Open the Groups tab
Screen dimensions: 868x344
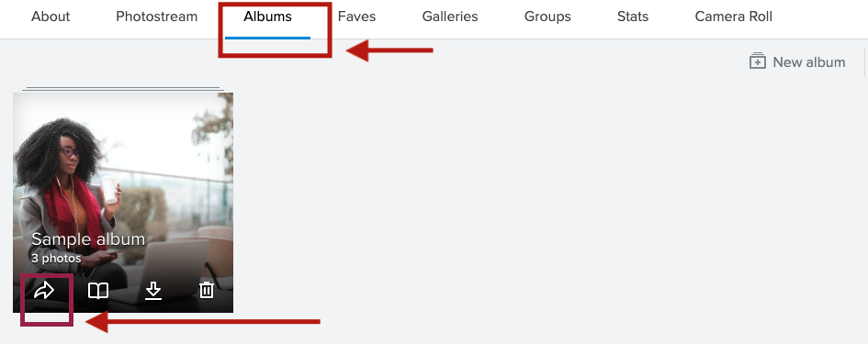pyautogui.click(x=547, y=17)
